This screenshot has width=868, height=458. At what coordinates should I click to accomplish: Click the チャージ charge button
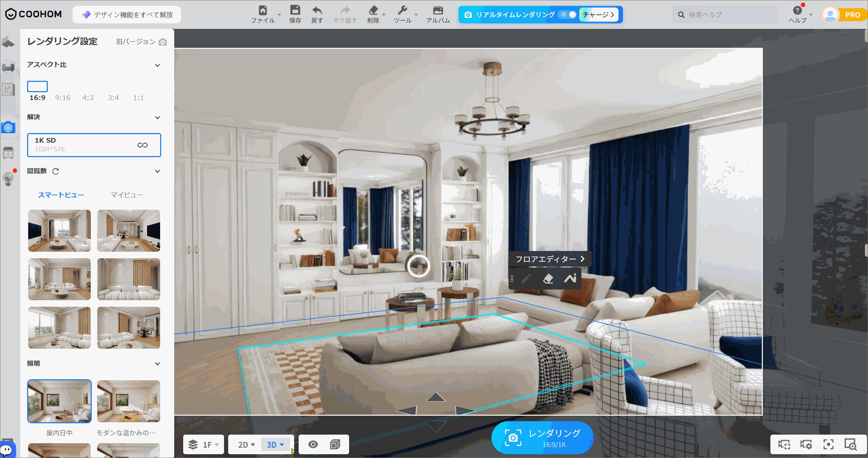tap(599, 14)
